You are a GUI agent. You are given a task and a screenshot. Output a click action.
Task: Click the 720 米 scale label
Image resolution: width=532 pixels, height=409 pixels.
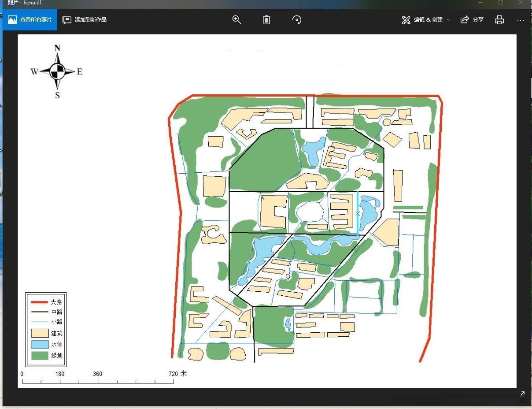178,374
